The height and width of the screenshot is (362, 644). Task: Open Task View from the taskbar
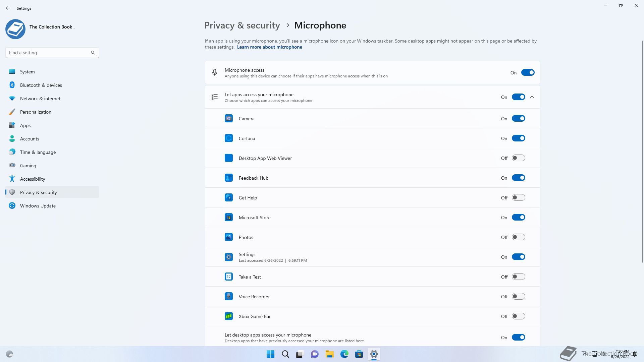click(300, 354)
